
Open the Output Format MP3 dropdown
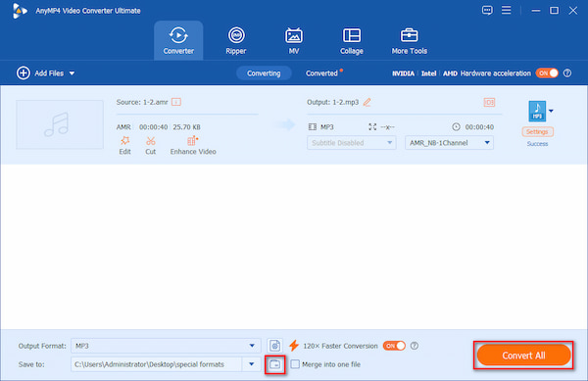click(166, 346)
